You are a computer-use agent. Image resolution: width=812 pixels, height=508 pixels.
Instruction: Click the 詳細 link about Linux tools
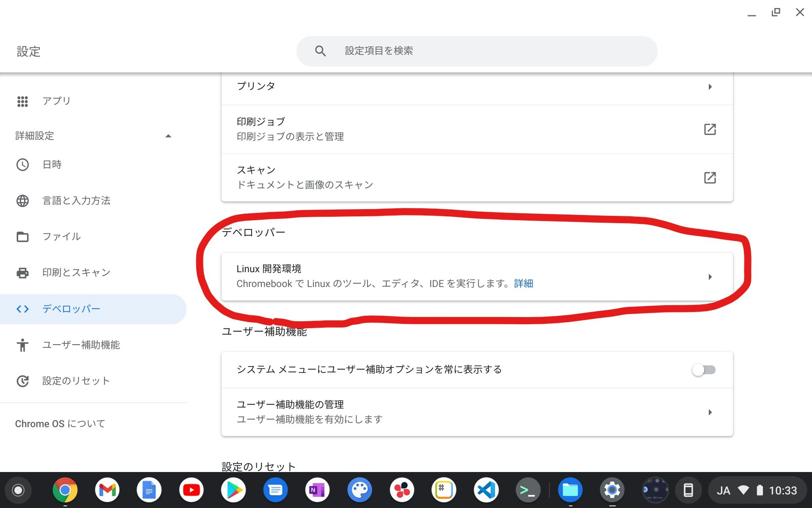(x=524, y=283)
